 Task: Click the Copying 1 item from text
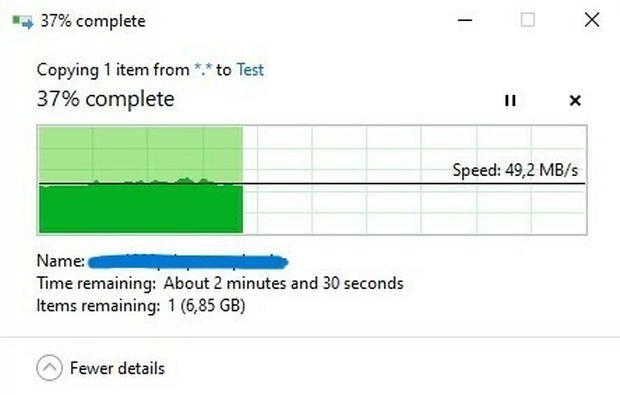[x=113, y=70]
